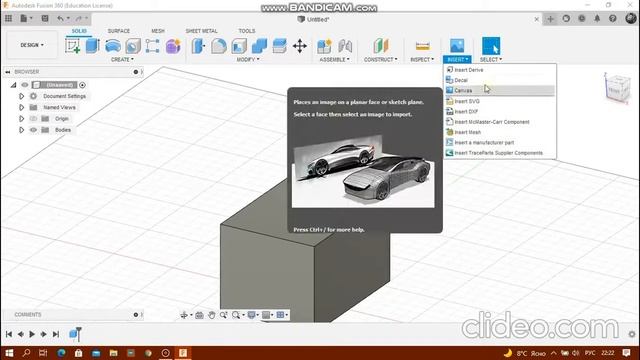The image size is (640, 360).
Task: Select the Shell tool icon
Action: (239, 46)
